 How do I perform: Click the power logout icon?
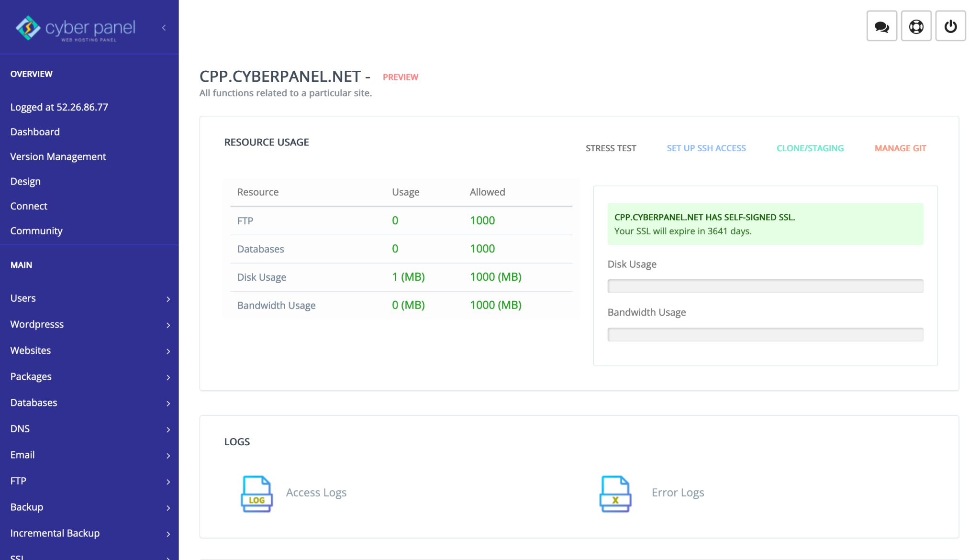tap(950, 26)
